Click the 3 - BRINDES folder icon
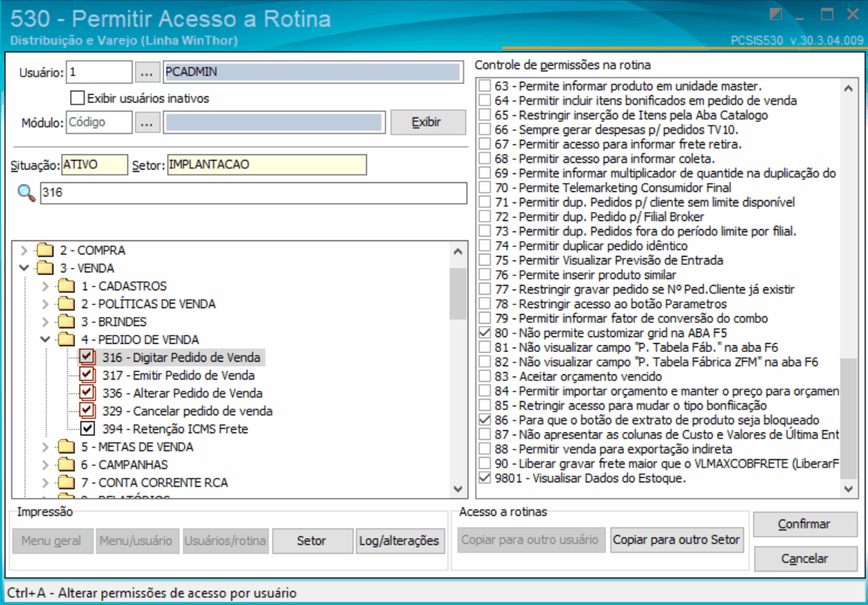This screenshot has width=868, height=605. [66, 322]
